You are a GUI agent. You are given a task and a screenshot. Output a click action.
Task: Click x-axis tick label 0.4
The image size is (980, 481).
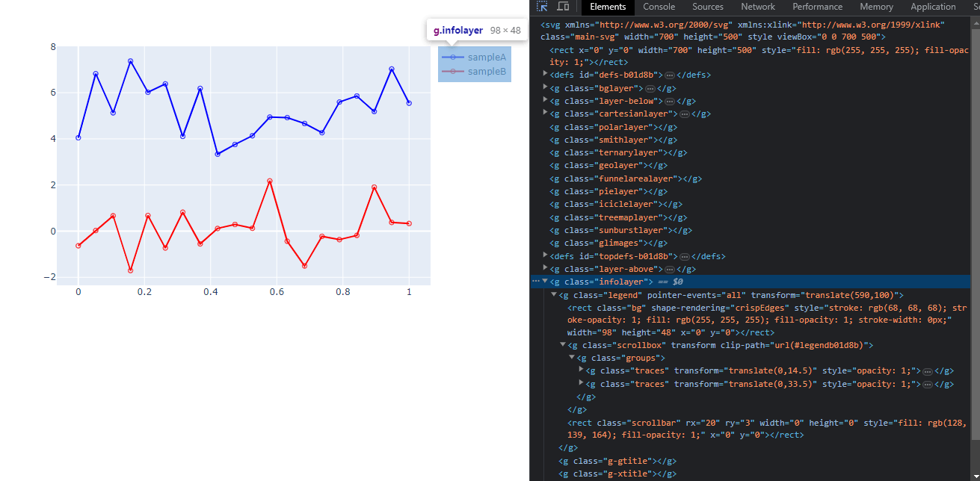point(210,292)
